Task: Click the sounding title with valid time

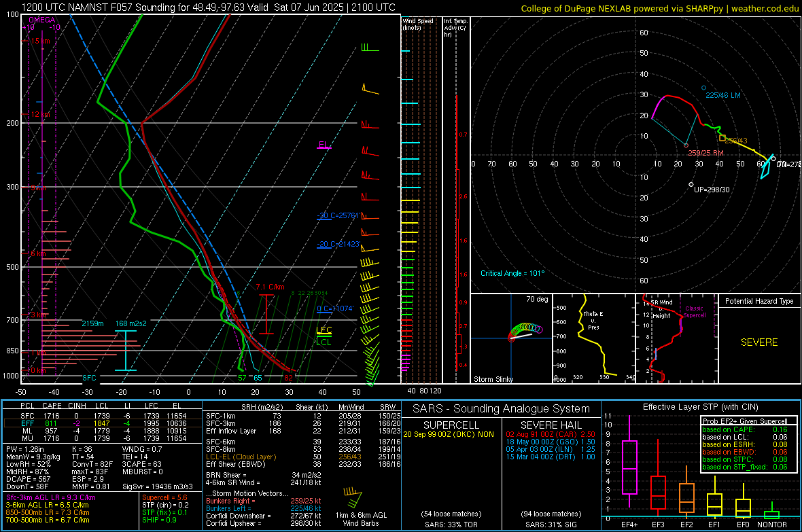Action: (x=208, y=7)
